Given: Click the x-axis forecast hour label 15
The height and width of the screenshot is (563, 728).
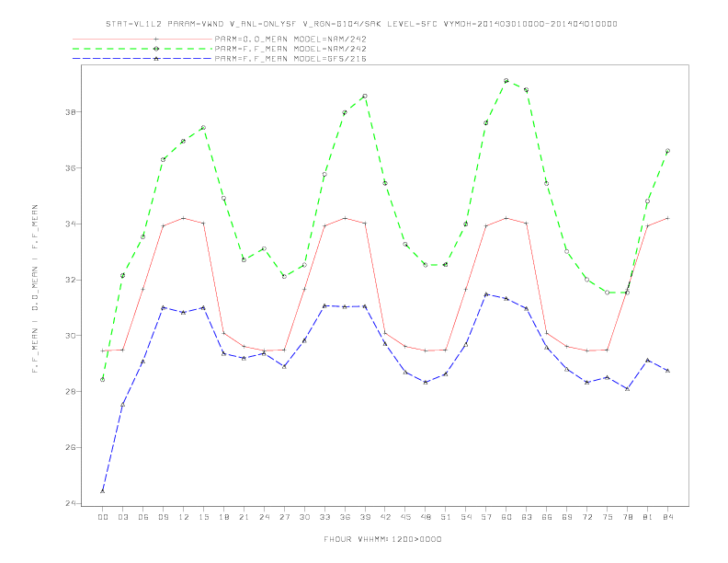Looking at the screenshot, I should (203, 517).
